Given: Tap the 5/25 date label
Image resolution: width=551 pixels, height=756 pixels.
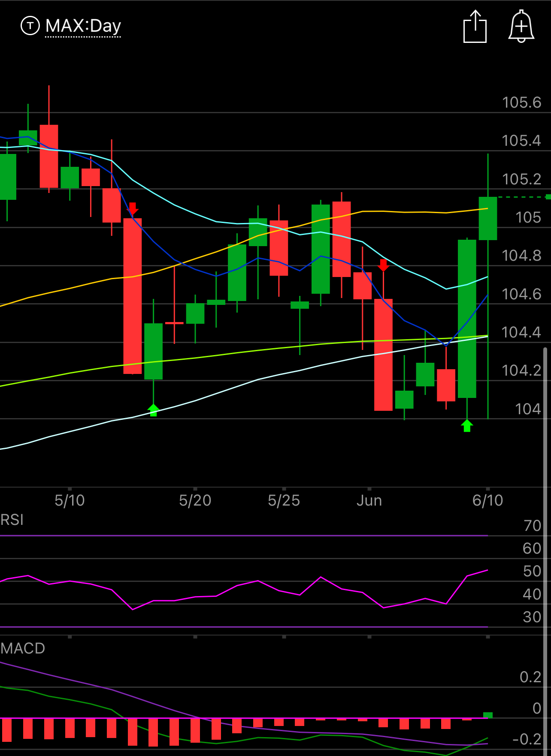Looking at the screenshot, I should (x=284, y=500).
